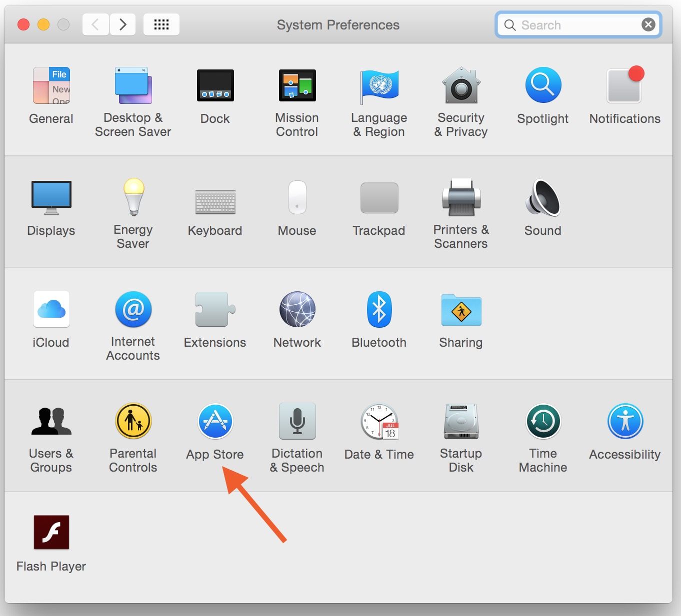Click the Back navigation arrow

click(x=95, y=24)
